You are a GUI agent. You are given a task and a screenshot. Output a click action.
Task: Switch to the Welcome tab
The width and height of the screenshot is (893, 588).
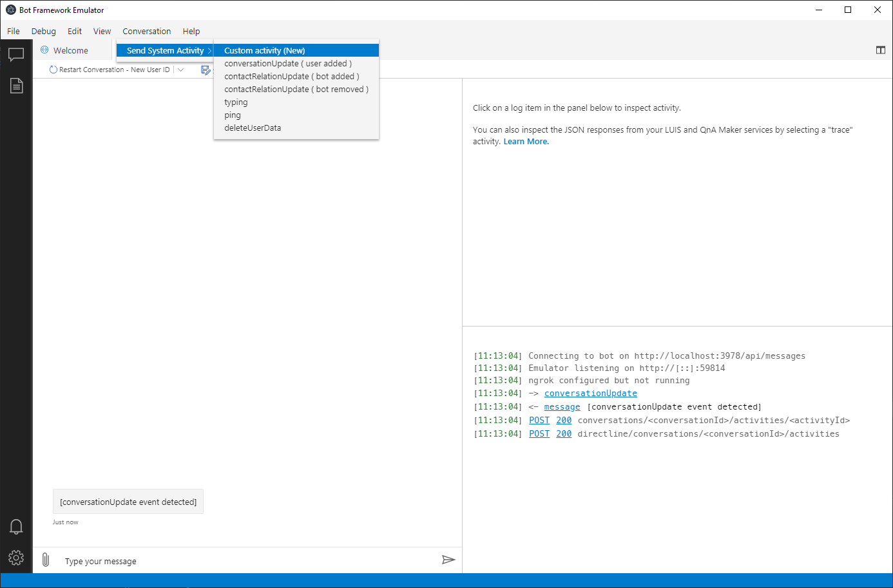(x=71, y=50)
